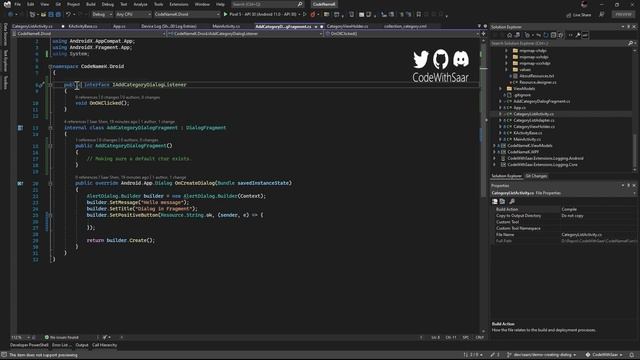Open the Output window tab
The height and width of the screenshot is (360, 640).
(82, 345)
